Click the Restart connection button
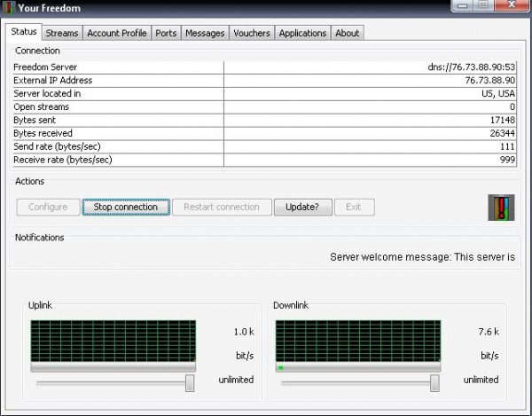 (x=222, y=207)
